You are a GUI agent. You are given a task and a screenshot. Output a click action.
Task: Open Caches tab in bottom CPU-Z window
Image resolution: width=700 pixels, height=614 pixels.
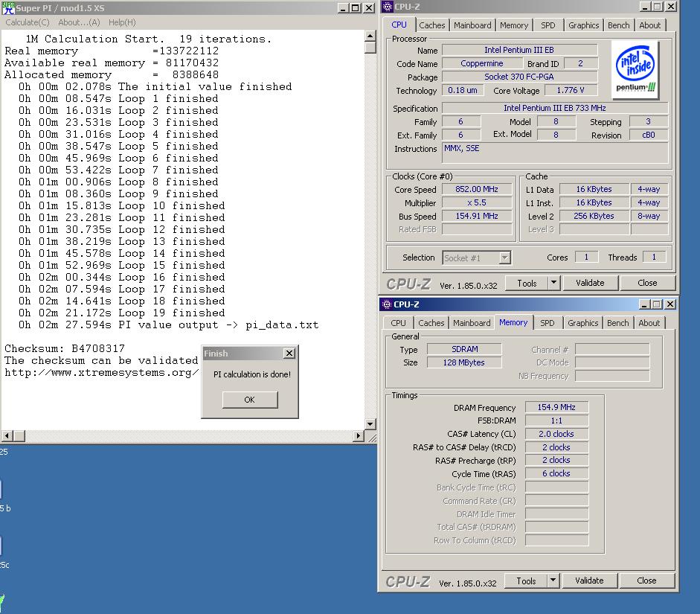[x=431, y=323]
